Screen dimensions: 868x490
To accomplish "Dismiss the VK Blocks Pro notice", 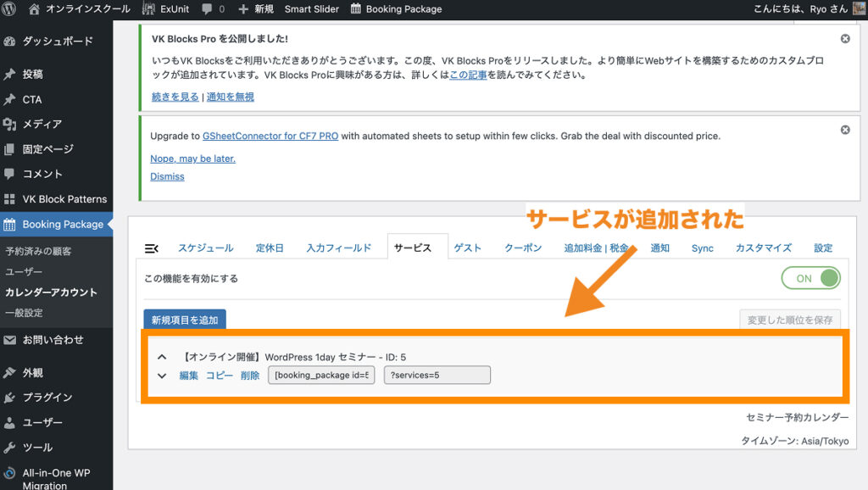I will pos(844,39).
